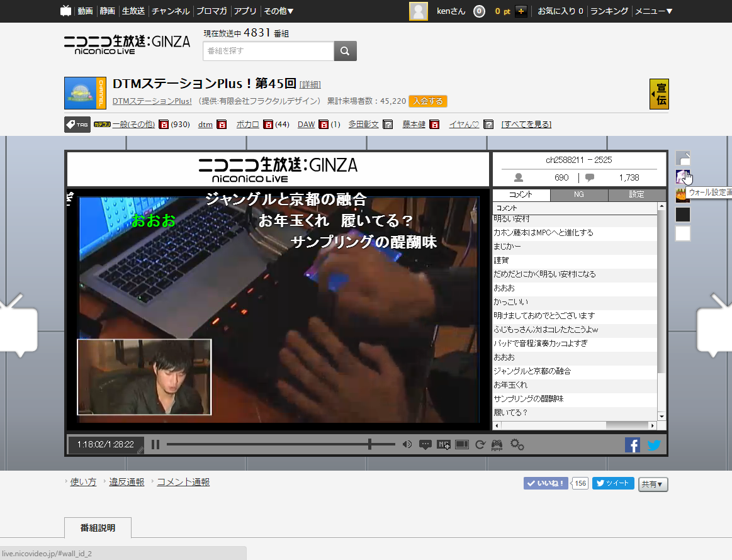Open the 静画 menu item
Screen dimensions: 732x560
(108, 11)
